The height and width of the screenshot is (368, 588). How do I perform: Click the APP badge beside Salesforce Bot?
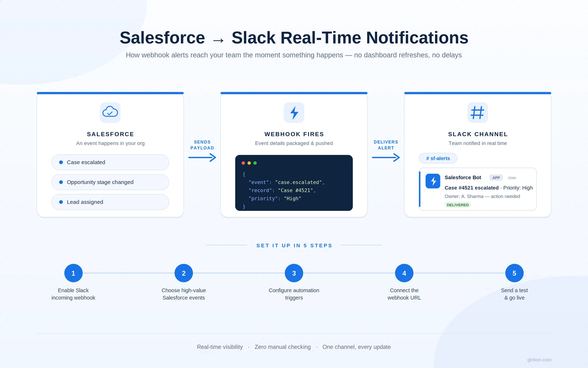point(496,178)
